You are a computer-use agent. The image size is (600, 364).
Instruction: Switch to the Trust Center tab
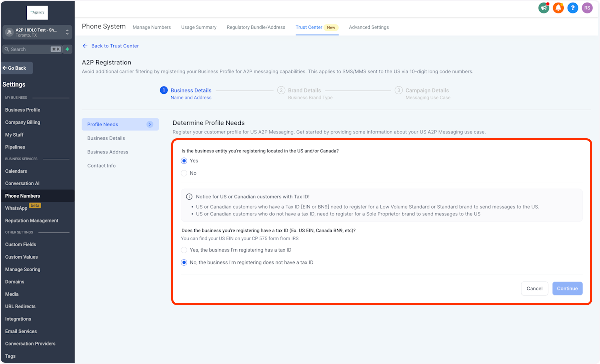317,27
